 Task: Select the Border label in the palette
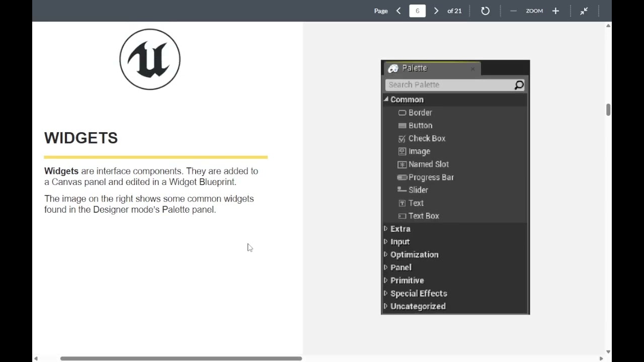pos(420,113)
